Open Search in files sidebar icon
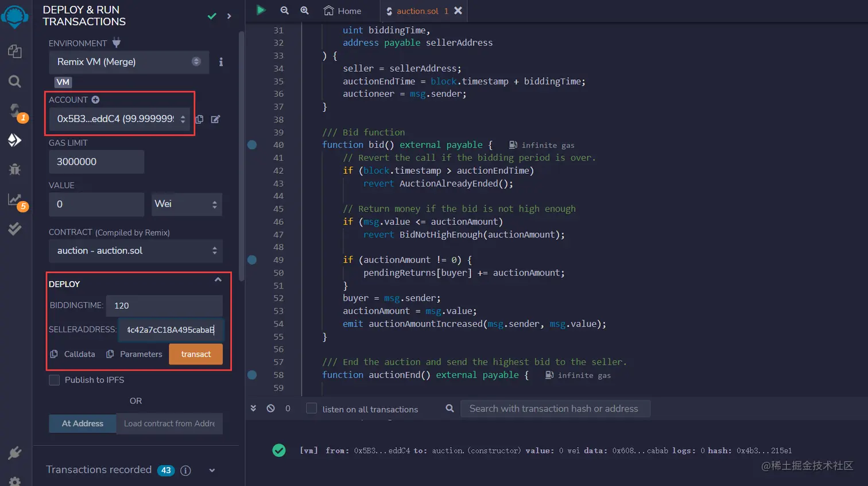This screenshot has width=868, height=486. pos(15,81)
